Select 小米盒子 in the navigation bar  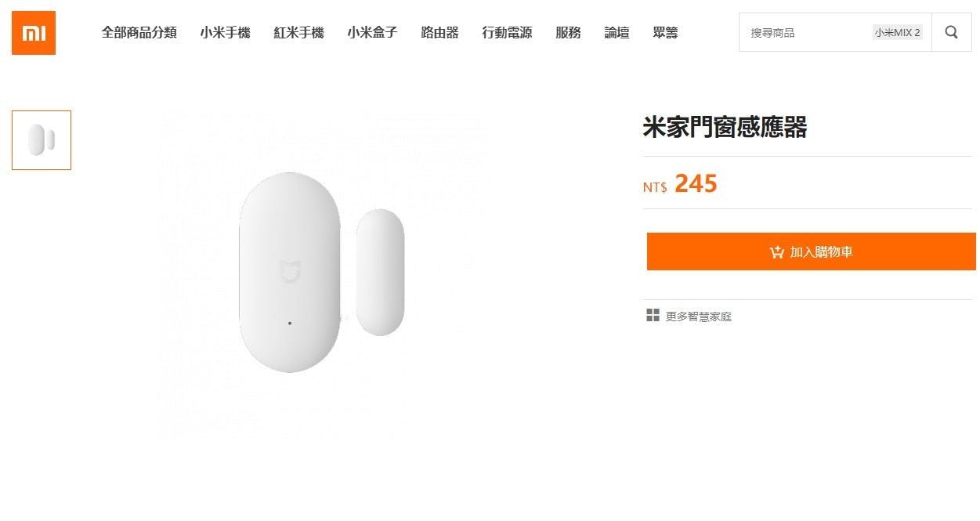click(x=372, y=33)
